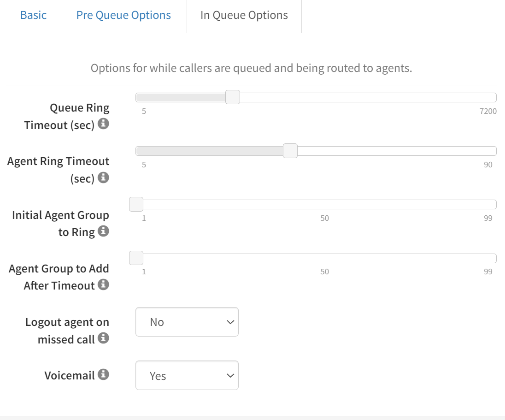The width and height of the screenshot is (505, 420).
Task: Switch to the Basic tab
Action: (34, 15)
